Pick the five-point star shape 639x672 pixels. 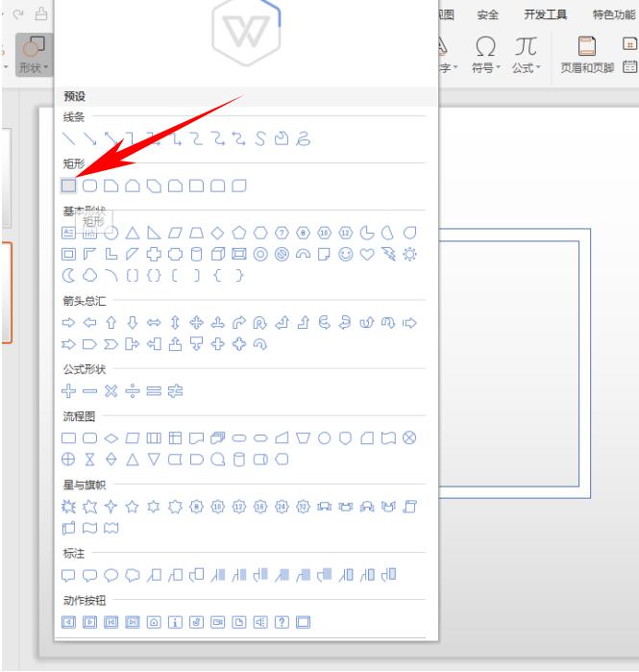coord(132,506)
